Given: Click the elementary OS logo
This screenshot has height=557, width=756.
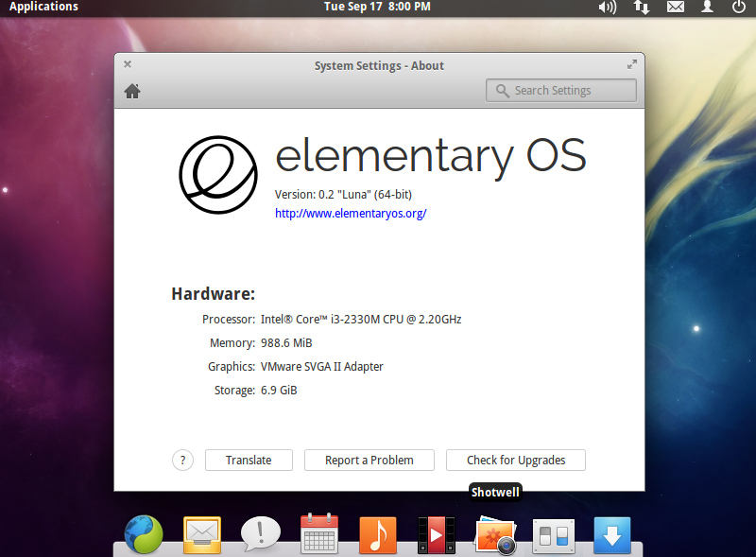Looking at the screenshot, I should (x=218, y=175).
